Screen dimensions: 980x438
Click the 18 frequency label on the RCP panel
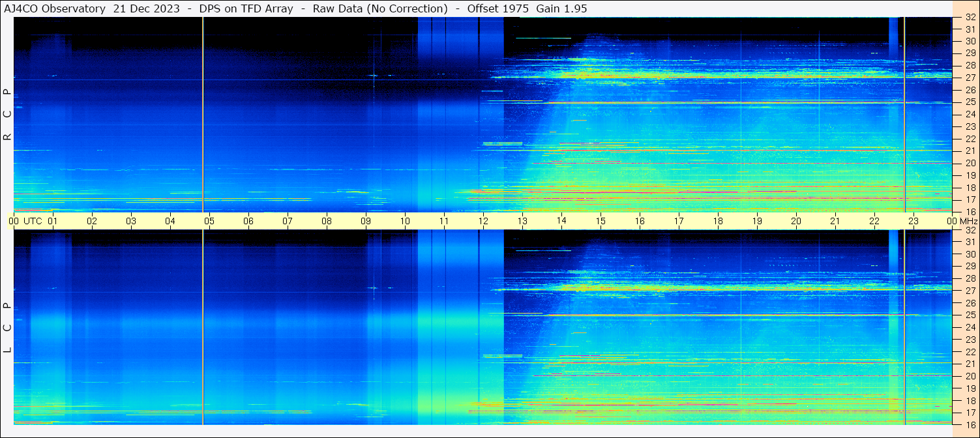pyautogui.click(x=970, y=187)
